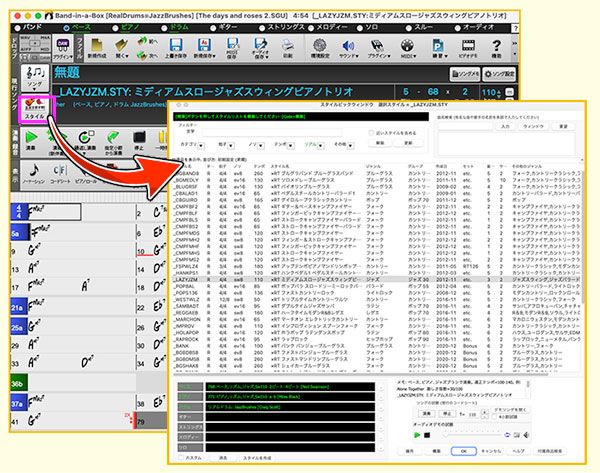
Task: Select the ピアノ track radio button
Action: 115,28
